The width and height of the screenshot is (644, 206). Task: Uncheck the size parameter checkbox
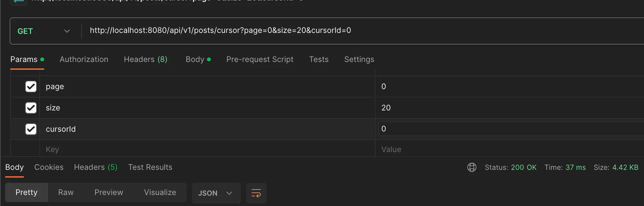click(31, 108)
